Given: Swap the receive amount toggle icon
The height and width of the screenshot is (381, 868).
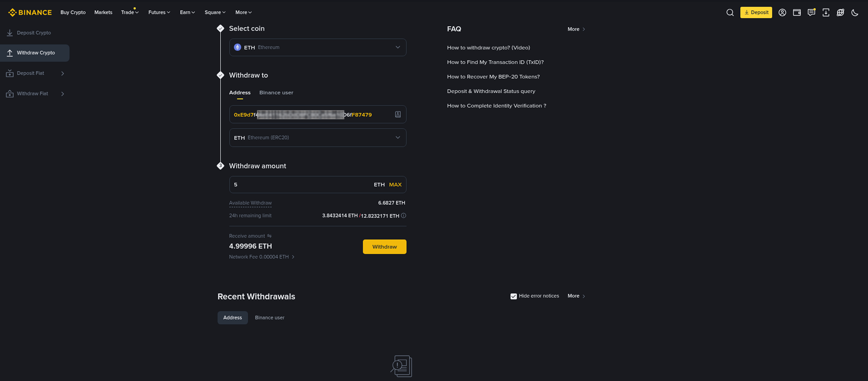Looking at the screenshot, I should click(269, 236).
